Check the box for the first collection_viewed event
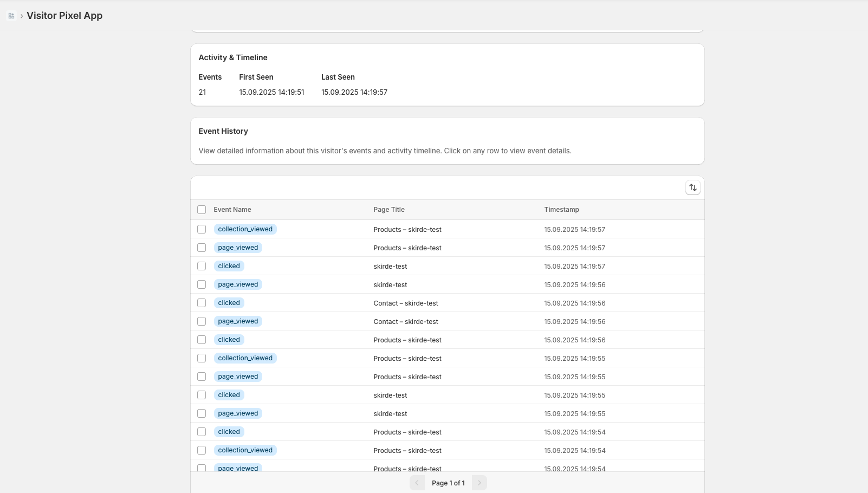Image resolution: width=868 pixels, height=493 pixels. pyautogui.click(x=202, y=229)
